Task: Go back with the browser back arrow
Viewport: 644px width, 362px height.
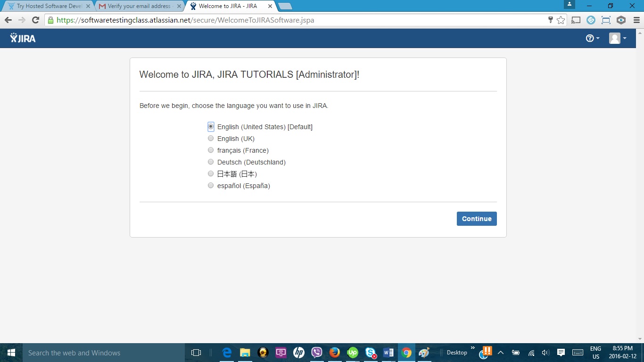Action: [8, 20]
